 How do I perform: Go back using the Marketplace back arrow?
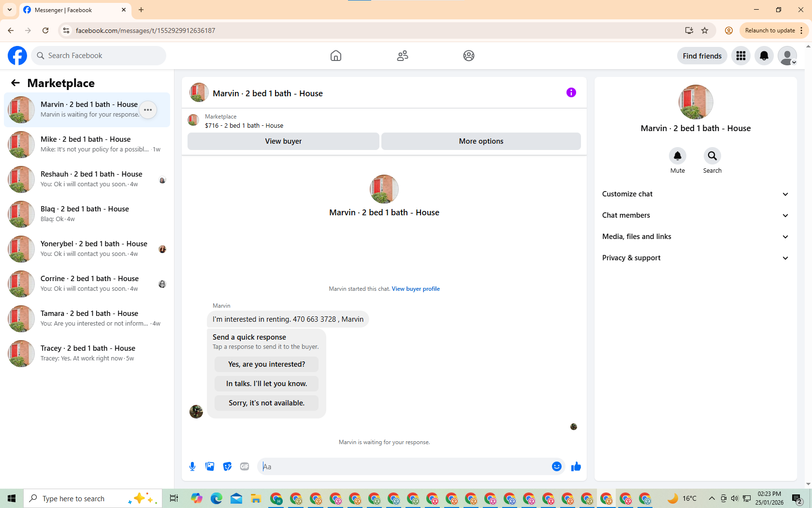coord(15,83)
